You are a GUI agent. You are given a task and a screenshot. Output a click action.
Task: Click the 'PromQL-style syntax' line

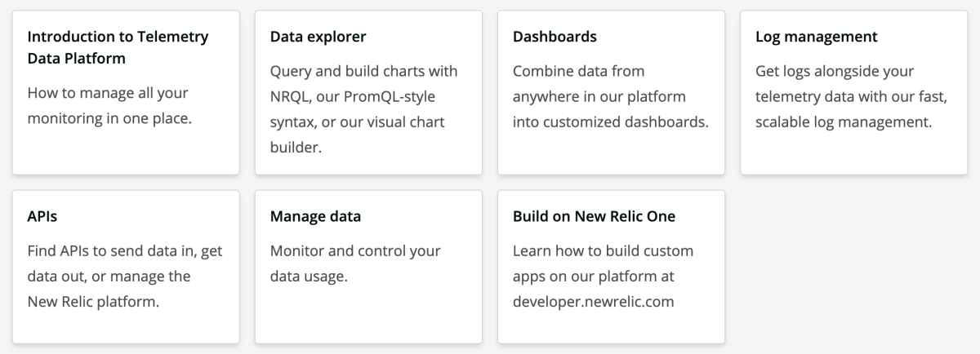pos(352,97)
